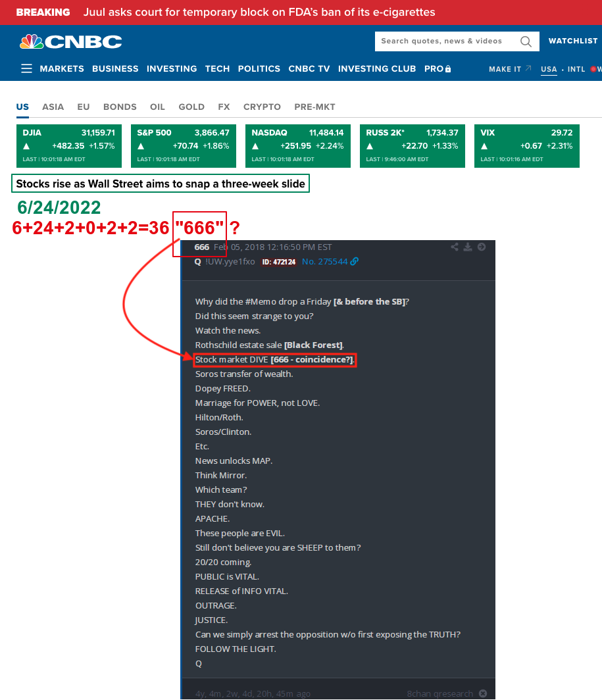Click the line 'OUTRAGE.'
Viewport: 602px width, 700px height.
point(216,605)
